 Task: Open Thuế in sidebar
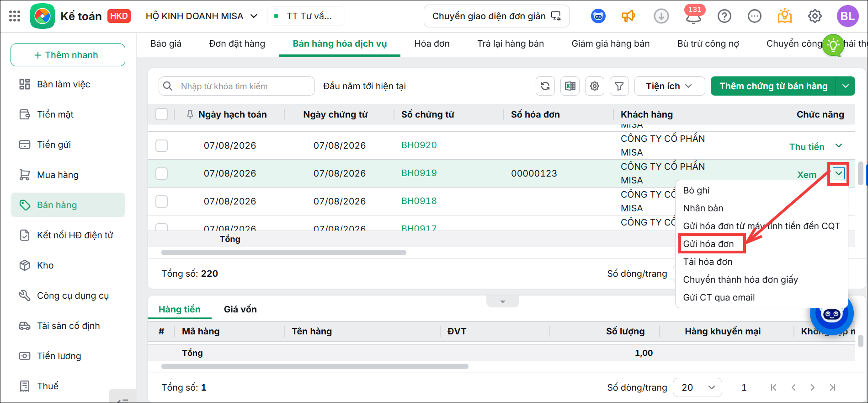click(68, 386)
